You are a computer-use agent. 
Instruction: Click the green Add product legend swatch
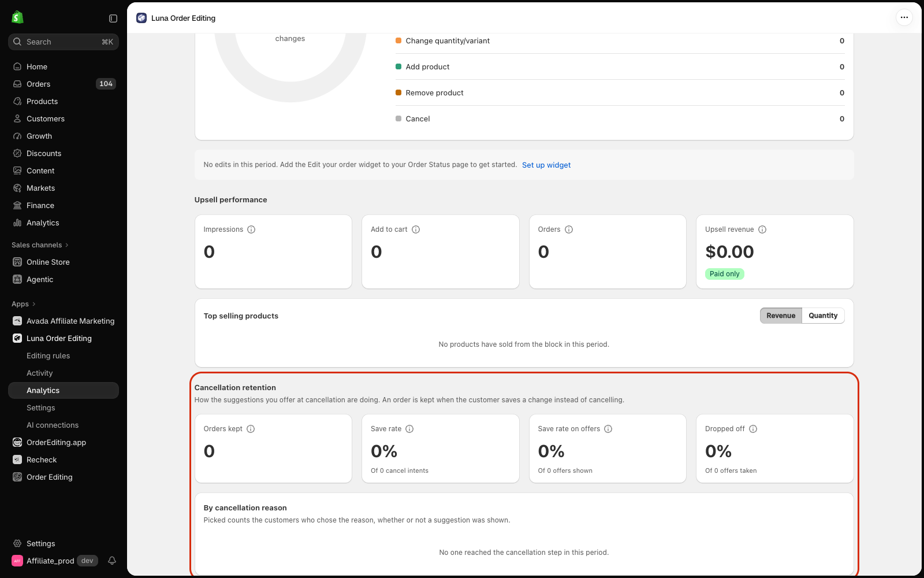click(398, 66)
